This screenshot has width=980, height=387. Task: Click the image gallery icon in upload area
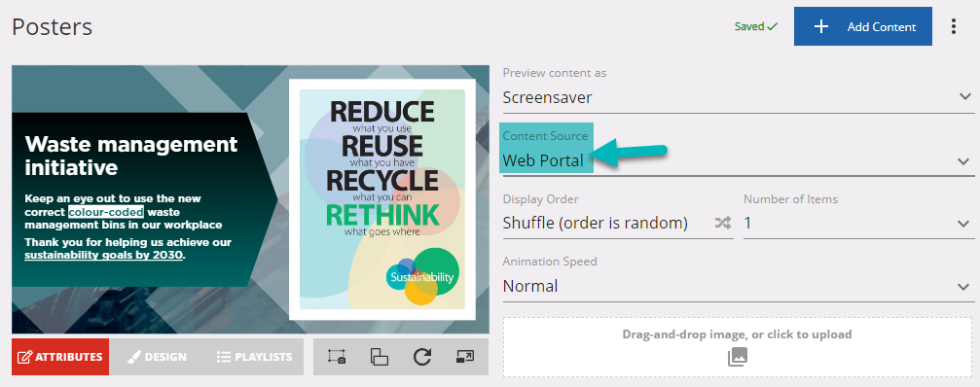tap(738, 357)
